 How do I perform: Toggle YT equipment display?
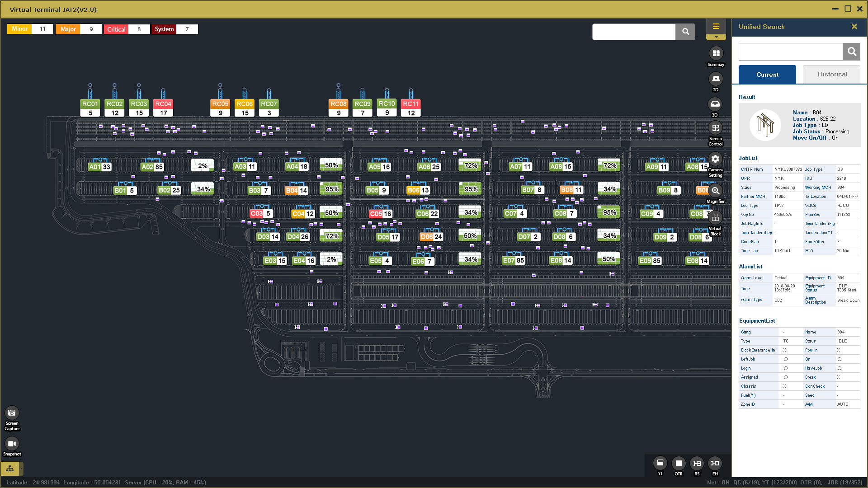[660, 463]
